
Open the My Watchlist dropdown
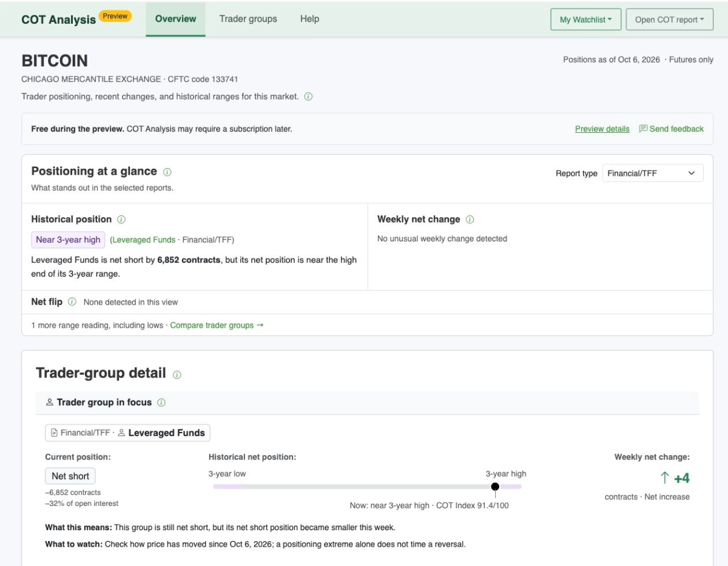[x=585, y=19]
